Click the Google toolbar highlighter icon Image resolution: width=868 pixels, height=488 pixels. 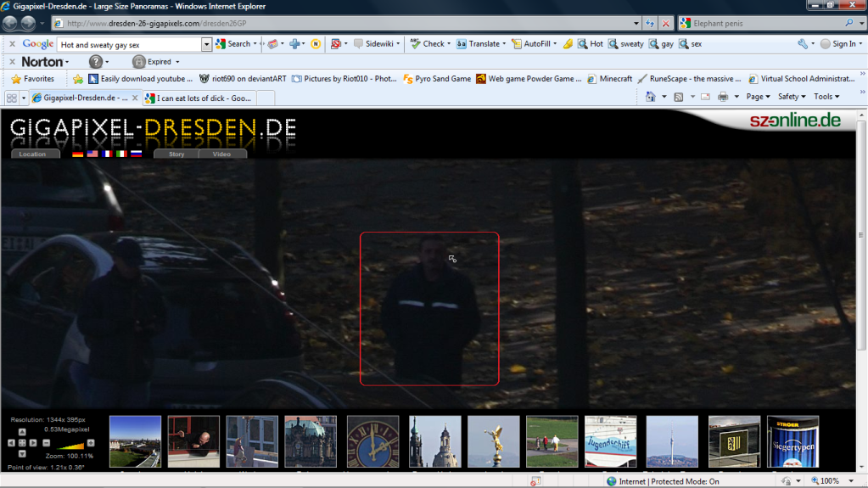pyautogui.click(x=568, y=44)
